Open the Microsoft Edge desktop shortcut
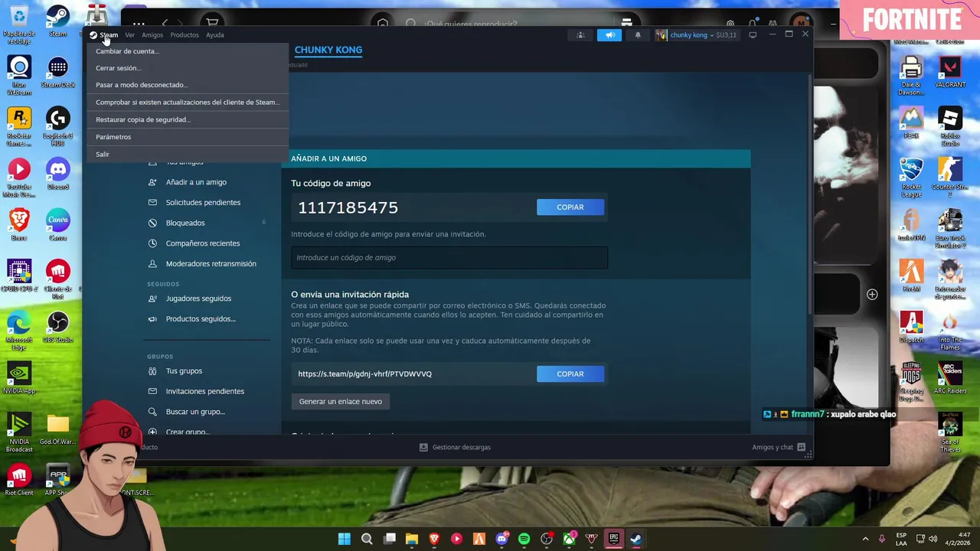This screenshot has height=551, width=980. click(x=19, y=331)
